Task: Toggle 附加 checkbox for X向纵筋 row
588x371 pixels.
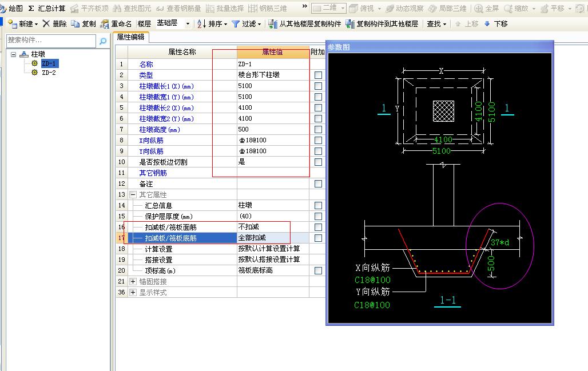Action: pos(318,140)
